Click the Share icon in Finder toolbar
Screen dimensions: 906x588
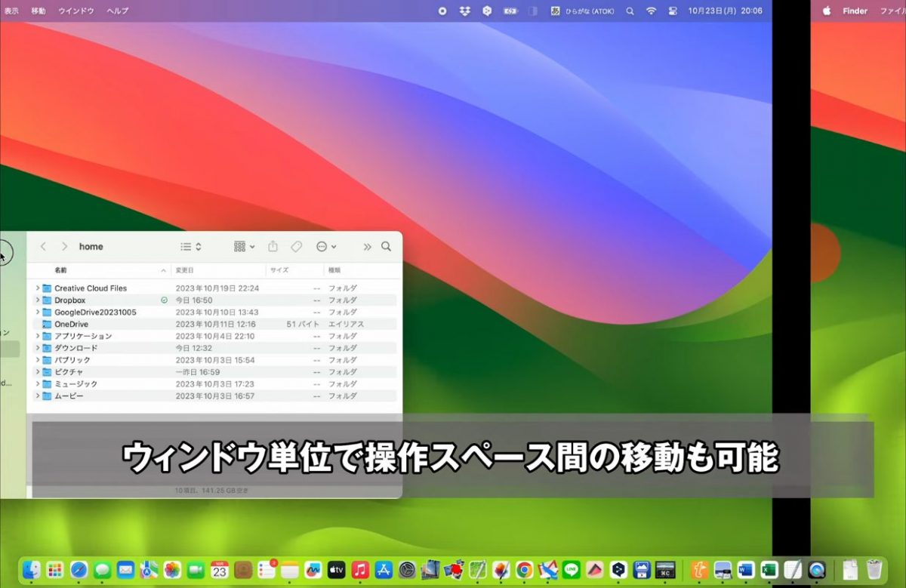[x=273, y=247]
